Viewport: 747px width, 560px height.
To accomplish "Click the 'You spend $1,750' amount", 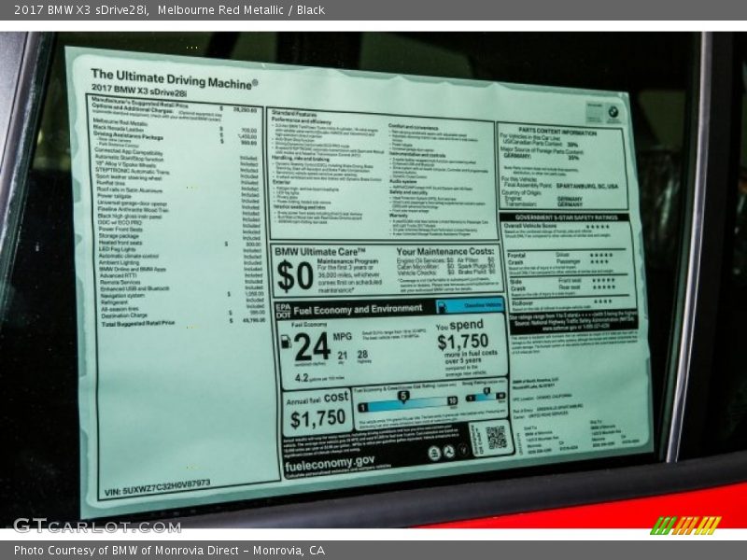I will (x=462, y=342).
